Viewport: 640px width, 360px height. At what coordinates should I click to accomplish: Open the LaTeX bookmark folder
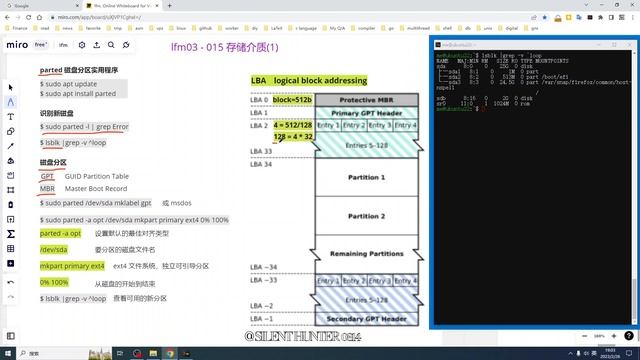[273, 28]
